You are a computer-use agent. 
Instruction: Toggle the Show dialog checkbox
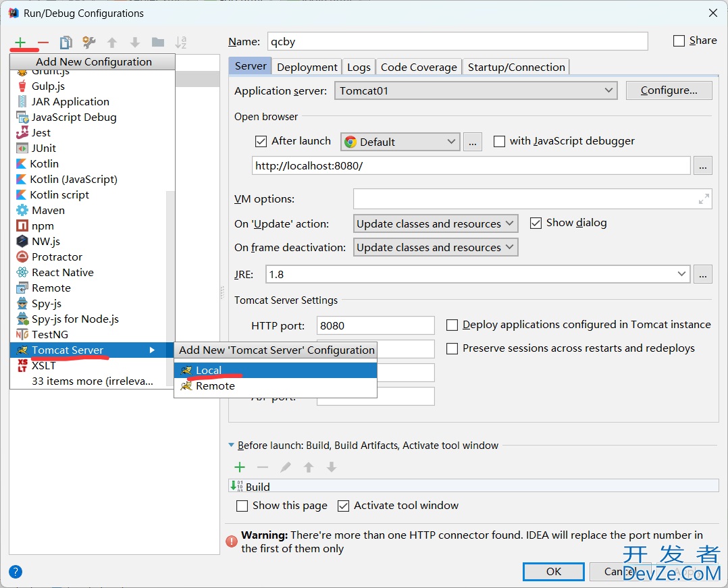point(536,223)
